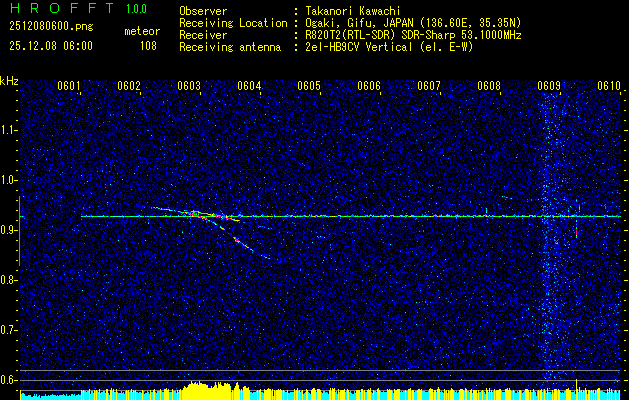Click the antenna text 2el-HB9CV Vertical
The height and width of the screenshot is (400, 629).
[358, 47]
